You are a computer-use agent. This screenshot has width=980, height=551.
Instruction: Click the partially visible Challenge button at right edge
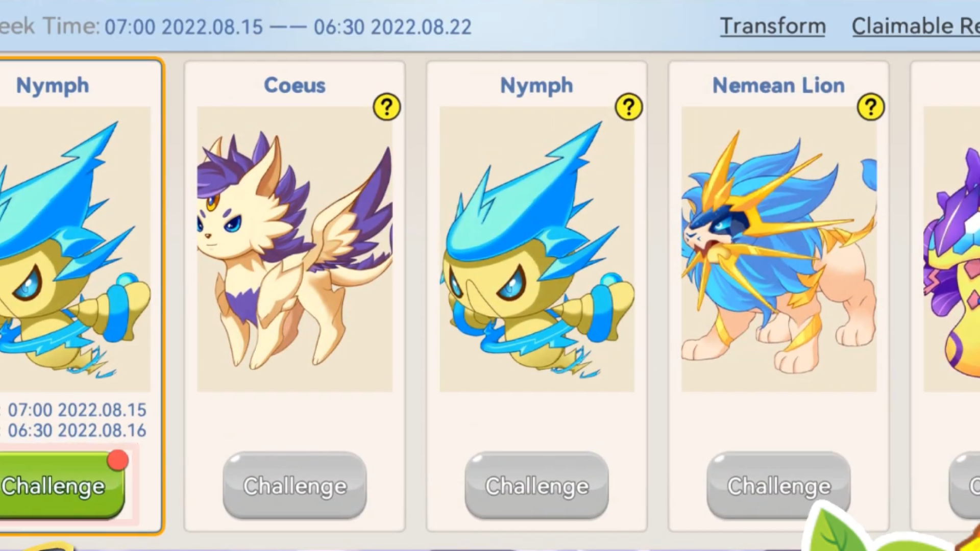pos(965,485)
